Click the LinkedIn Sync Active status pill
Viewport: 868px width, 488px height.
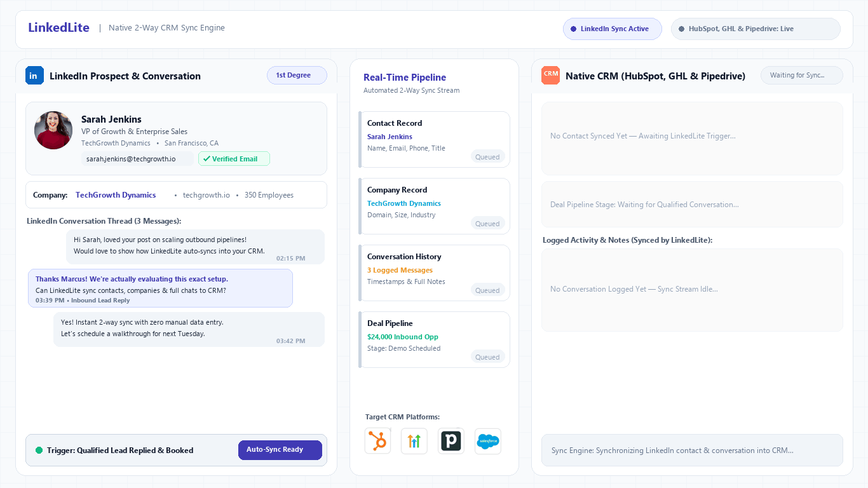(x=613, y=29)
